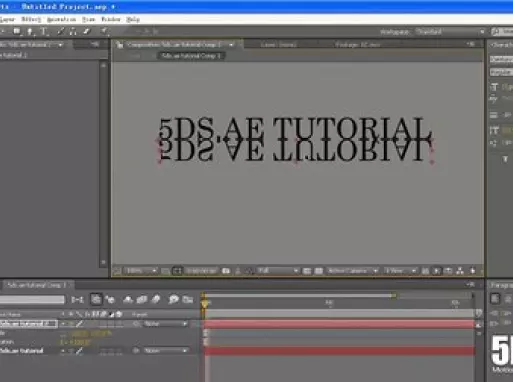Image resolution: width=513 pixels, height=382 pixels.
Task: Select the Rectangle mask tool in toolbar
Action: click(17, 32)
